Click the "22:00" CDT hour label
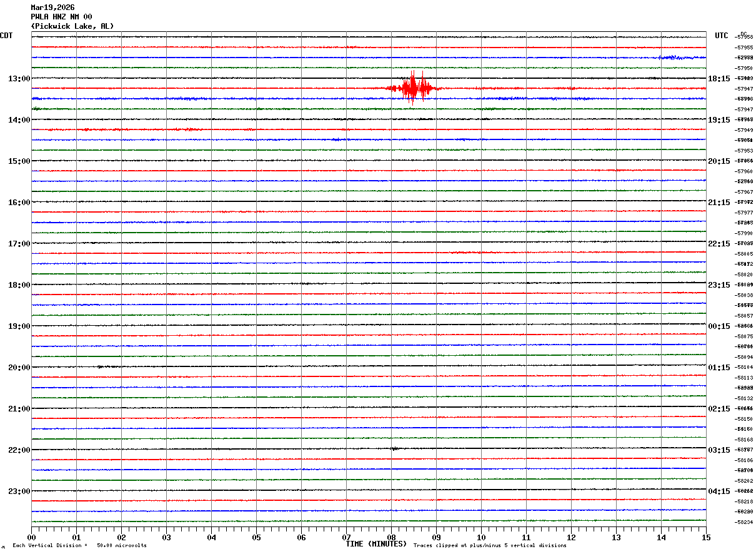The image size is (756, 554). pyautogui.click(x=19, y=450)
